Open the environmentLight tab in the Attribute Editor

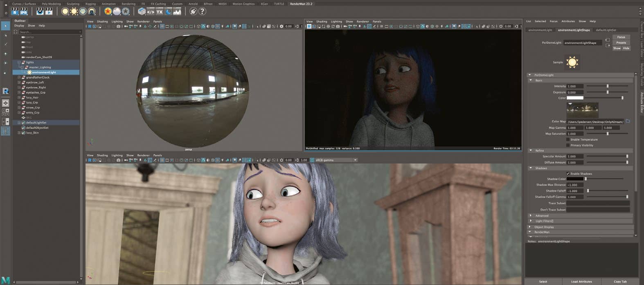540,30
